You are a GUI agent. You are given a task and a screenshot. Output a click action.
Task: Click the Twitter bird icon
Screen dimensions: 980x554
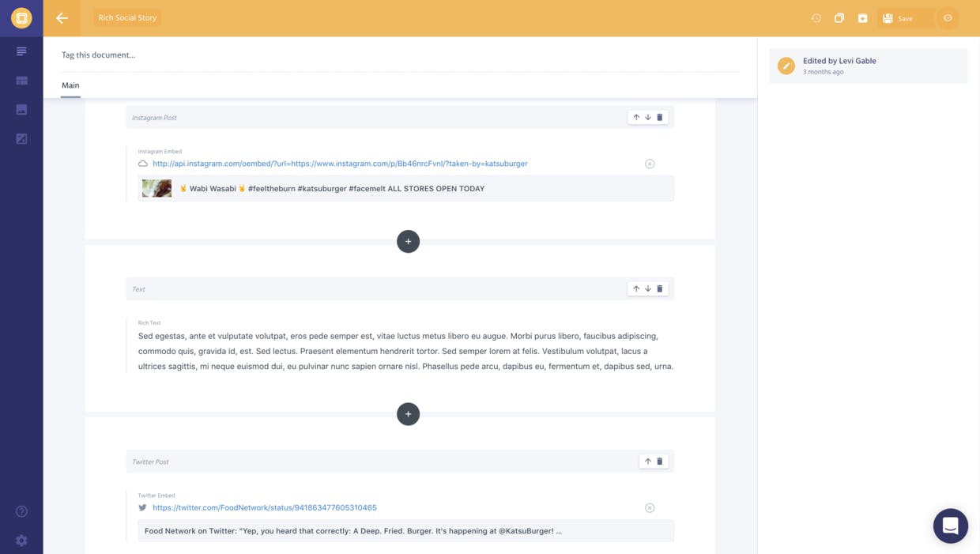(143, 508)
